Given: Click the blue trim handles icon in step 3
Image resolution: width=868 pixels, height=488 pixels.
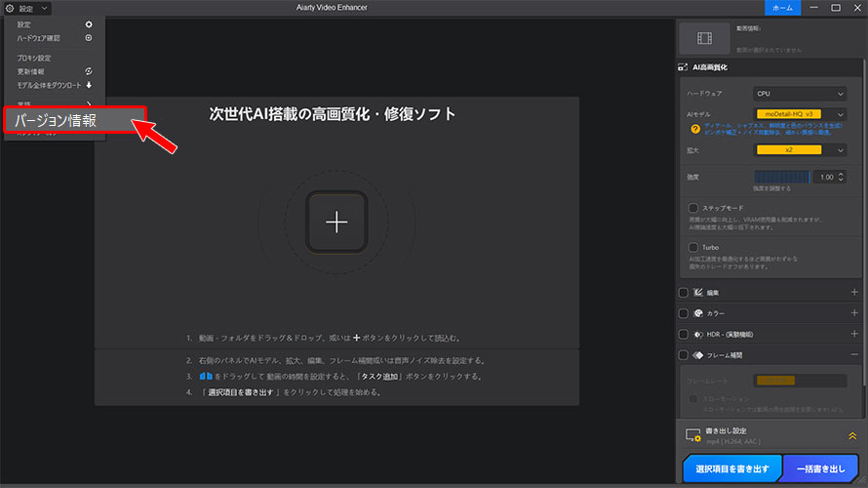Looking at the screenshot, I should point(206,376).
